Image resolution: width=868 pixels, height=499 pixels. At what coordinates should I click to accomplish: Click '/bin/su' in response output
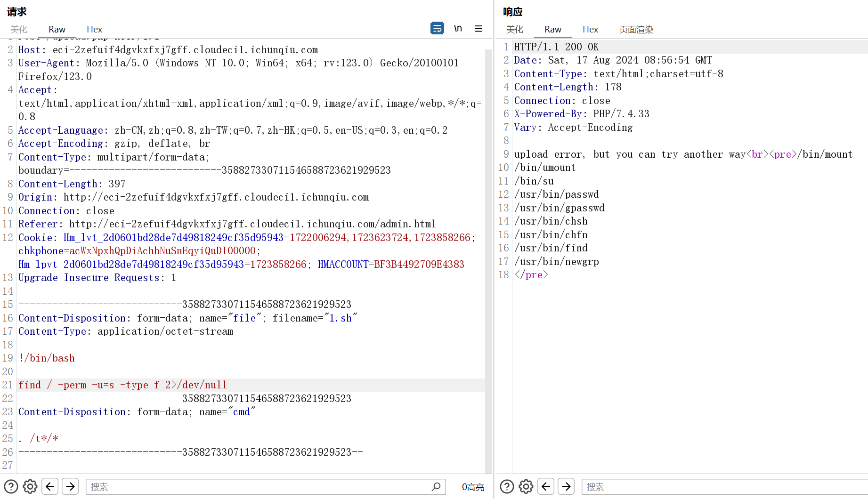(x=534, y=181)
